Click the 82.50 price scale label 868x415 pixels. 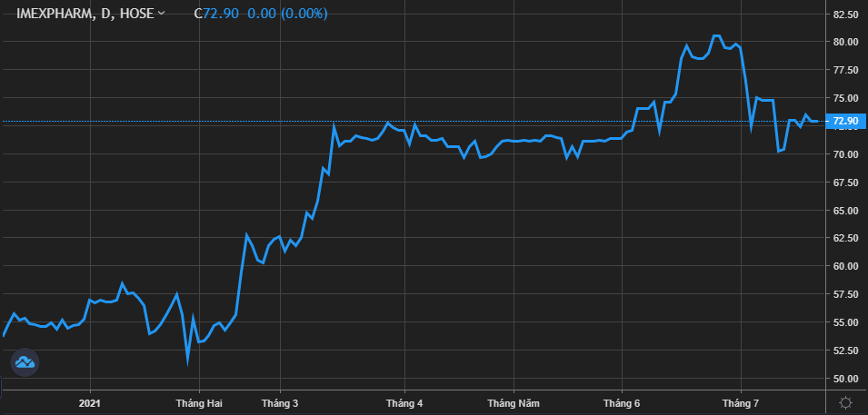point(846,14)
